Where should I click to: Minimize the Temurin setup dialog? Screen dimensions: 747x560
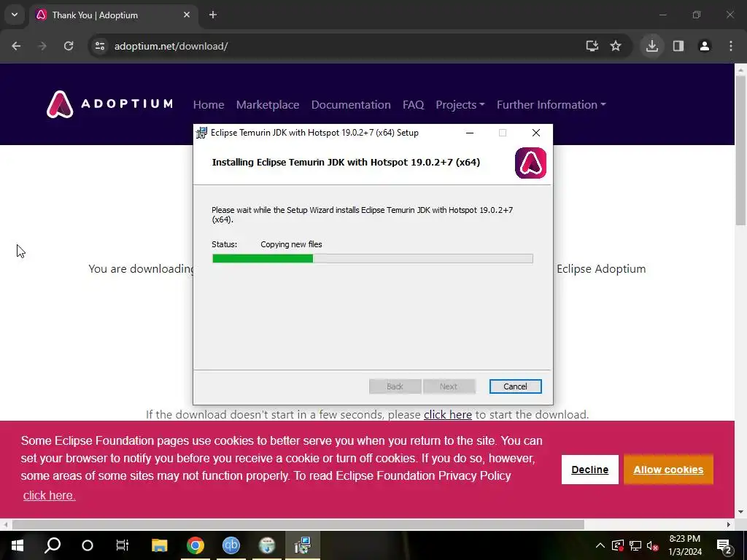point(470,133)
